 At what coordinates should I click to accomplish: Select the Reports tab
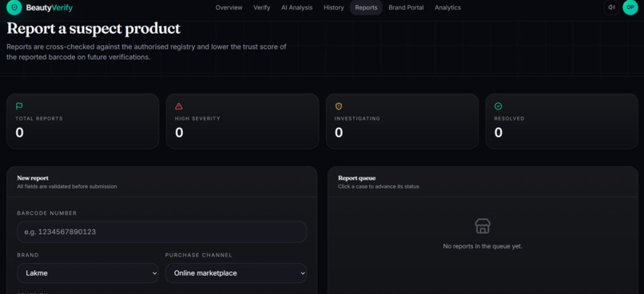click(x=366, y=7)
